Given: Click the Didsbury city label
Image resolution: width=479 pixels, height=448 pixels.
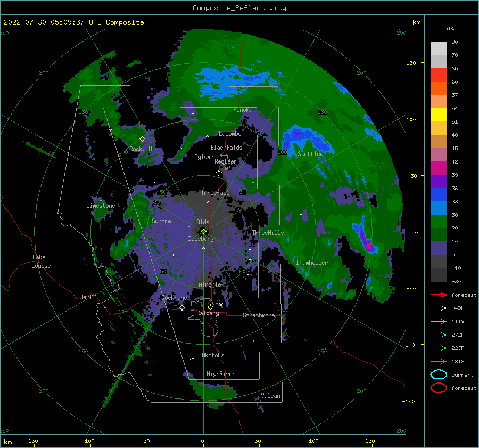Looking at the screenshot, I should click(201, 239).
